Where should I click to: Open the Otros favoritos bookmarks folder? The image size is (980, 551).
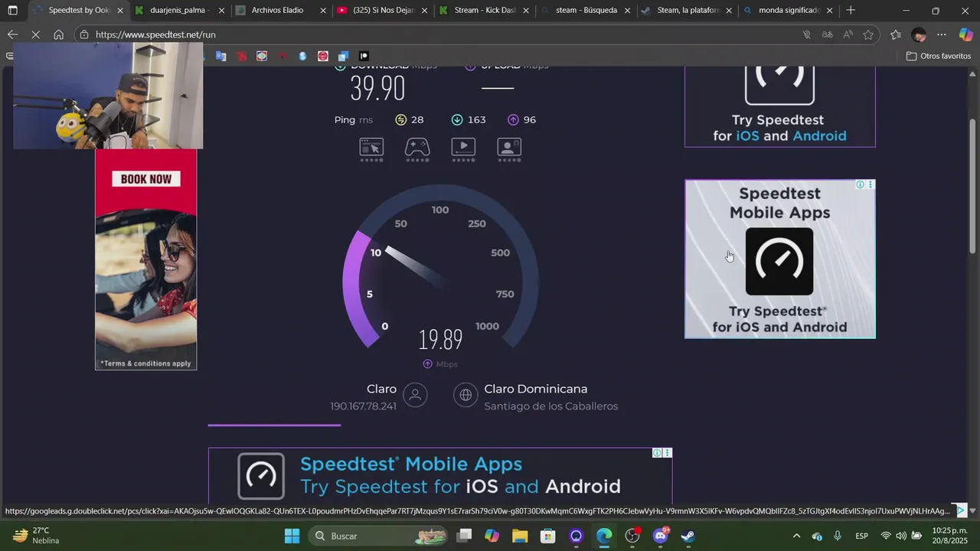(x=939, y=56)
